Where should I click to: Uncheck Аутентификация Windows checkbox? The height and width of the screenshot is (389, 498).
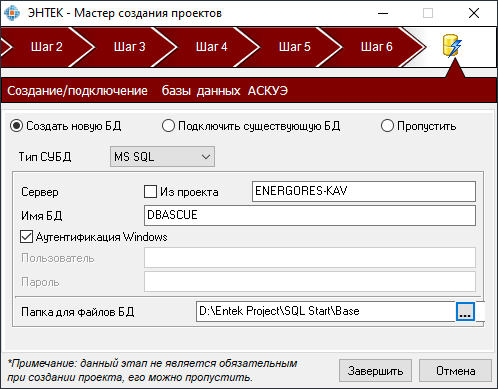pyautogui.click(x=26, y=237)
